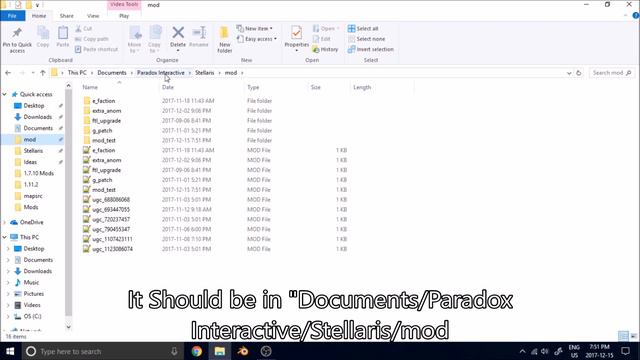The image size is (640, 360).
Task: Click the Move to icon
Action: tap(135, 33)
